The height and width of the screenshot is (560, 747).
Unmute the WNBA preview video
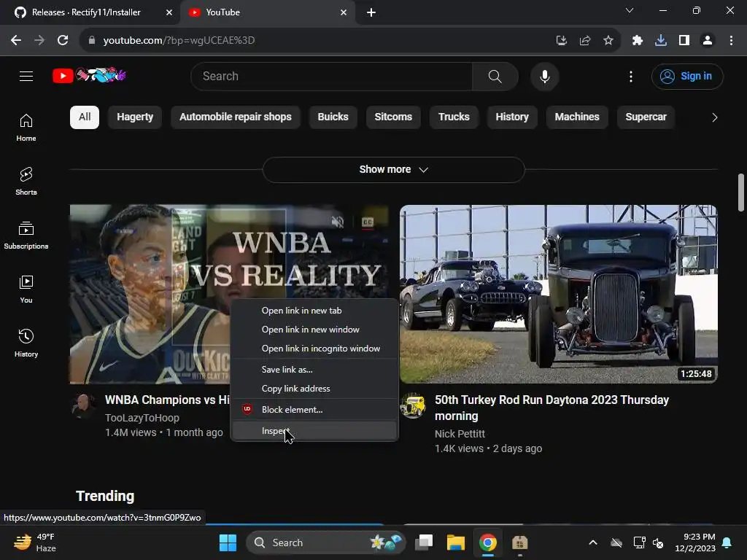[x=338, y=222]
